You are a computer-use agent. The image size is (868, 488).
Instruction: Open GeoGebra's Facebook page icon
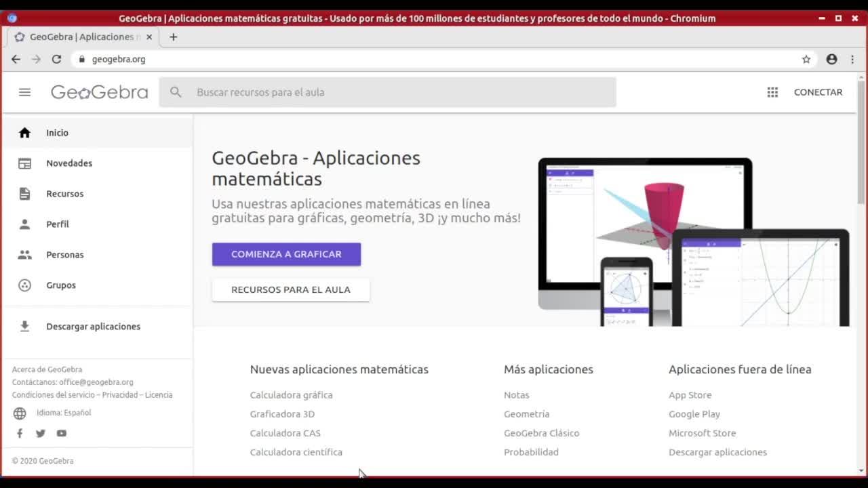[x=20, y=433]
